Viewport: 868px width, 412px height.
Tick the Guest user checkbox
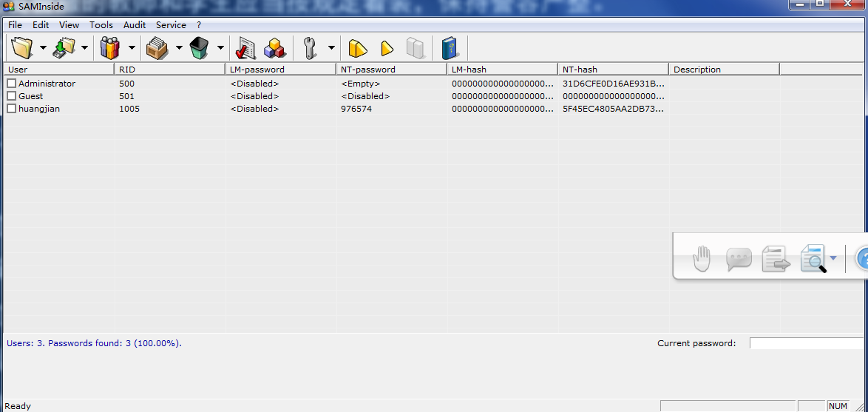pos(11,96)
